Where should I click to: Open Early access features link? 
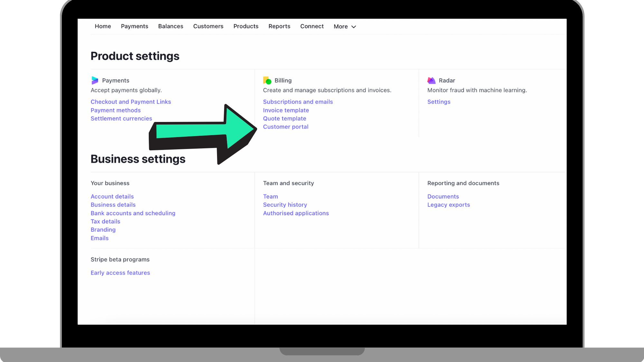[x=120, y=273]
